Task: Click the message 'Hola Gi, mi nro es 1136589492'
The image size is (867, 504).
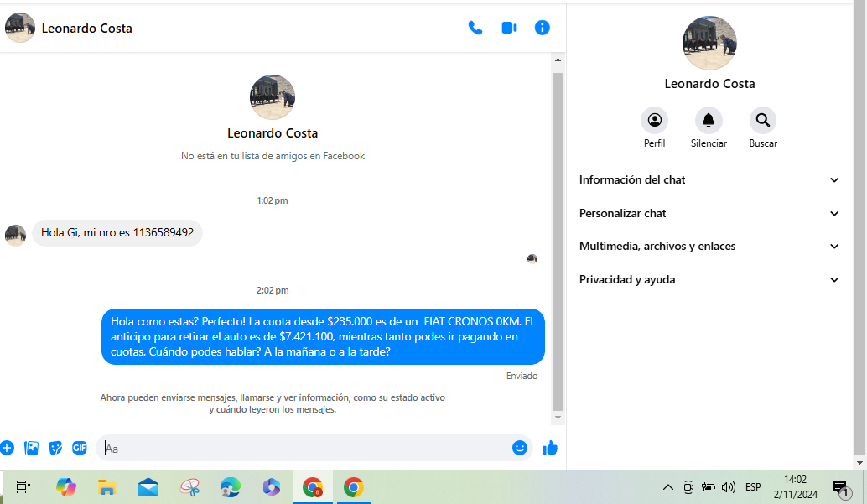Action: coord(117,233)
